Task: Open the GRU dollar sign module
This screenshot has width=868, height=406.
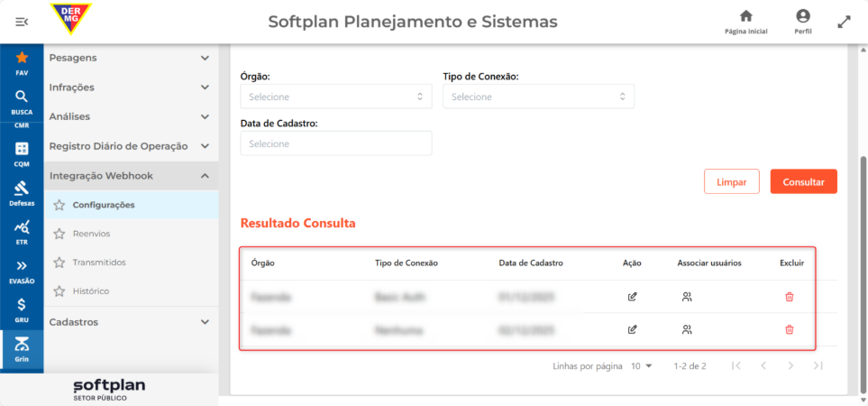Action: [22, 309]
